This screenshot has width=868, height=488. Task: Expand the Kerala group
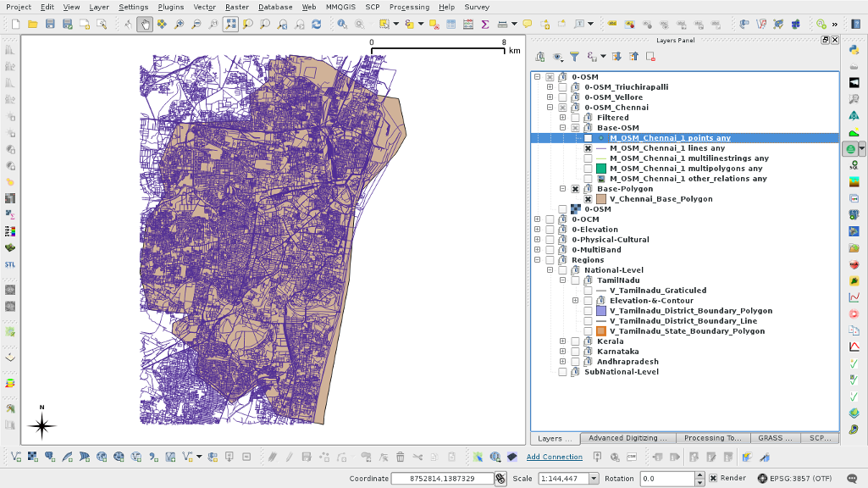[x=562, y=341]
